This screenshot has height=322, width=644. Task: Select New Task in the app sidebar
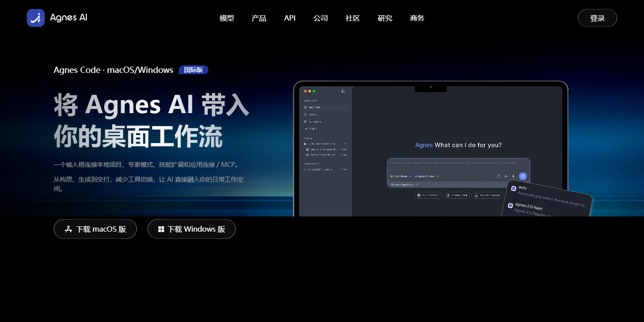coord(325,107)
